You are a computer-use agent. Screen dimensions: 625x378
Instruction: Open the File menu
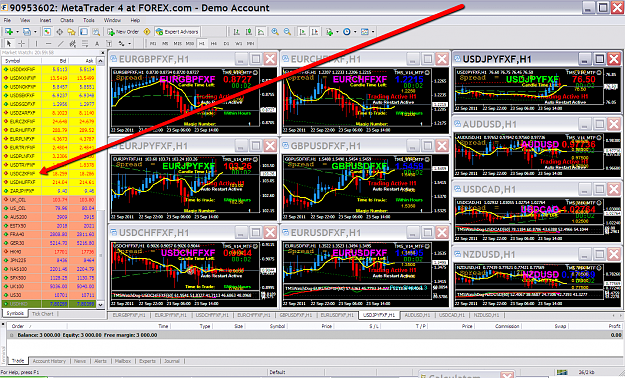(x=7, y=20)
